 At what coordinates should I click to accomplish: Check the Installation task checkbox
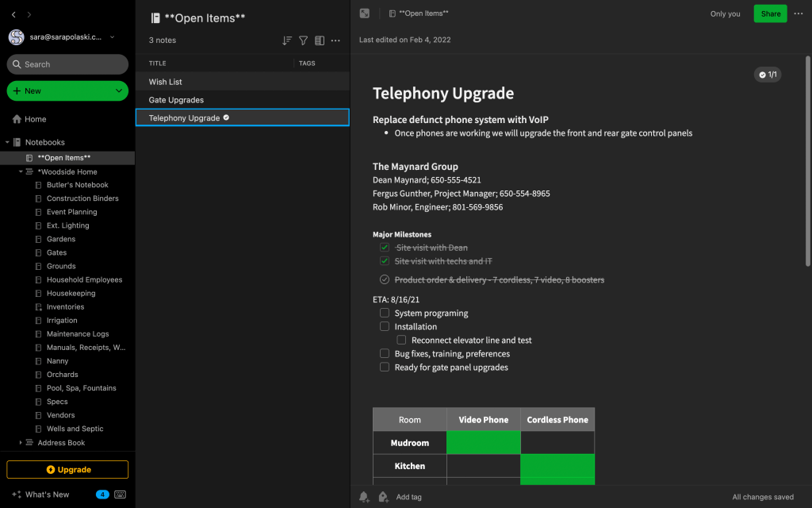(385, 326)
